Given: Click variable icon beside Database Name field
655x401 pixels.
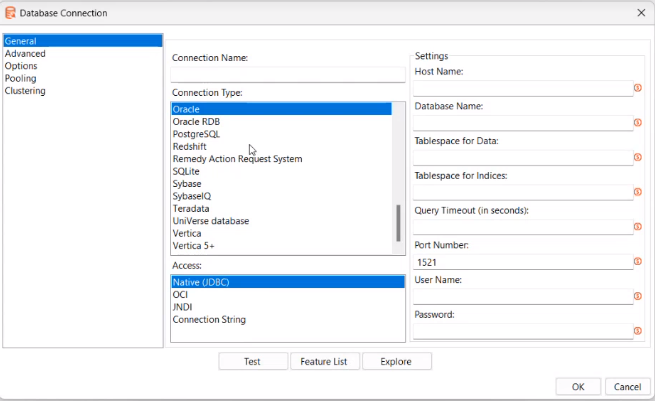Looking at the screenshot, I should click(x=638, y=124).
